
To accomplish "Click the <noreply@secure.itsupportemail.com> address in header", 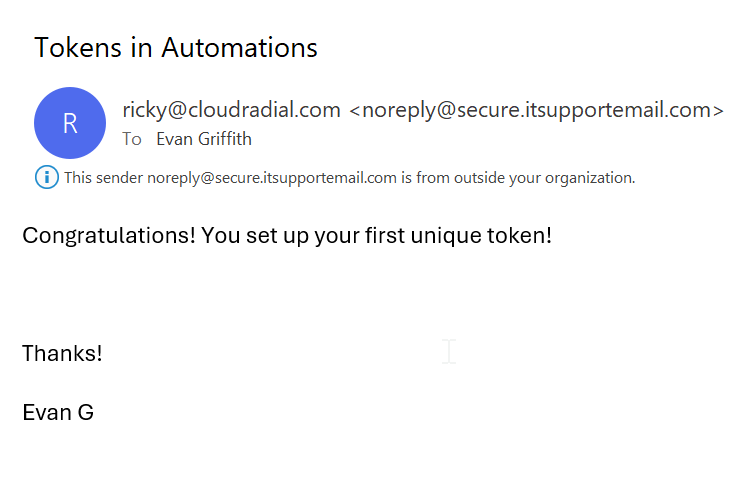I will click(x=537, y=110).
